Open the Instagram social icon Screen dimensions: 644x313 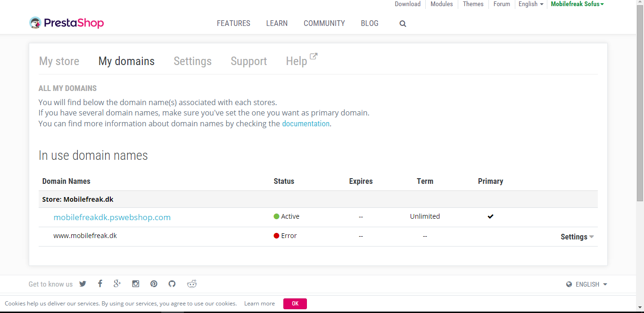click(x=136, y=284)
